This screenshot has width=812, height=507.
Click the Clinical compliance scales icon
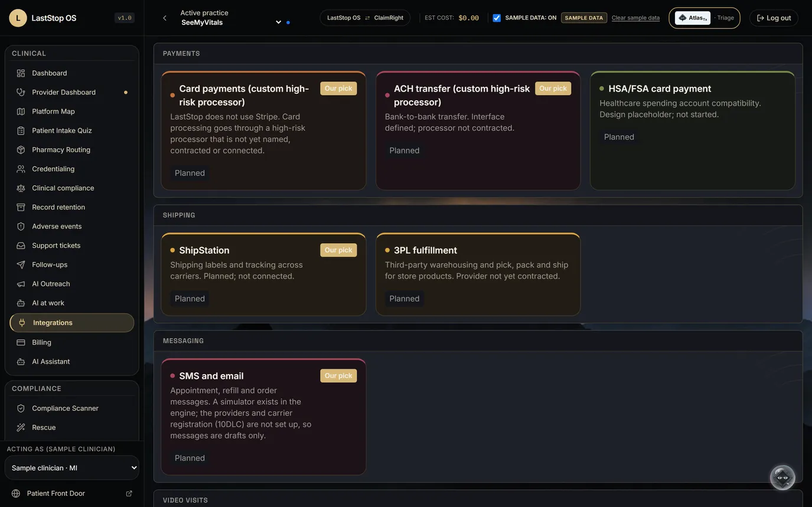(x=21, y=188)
